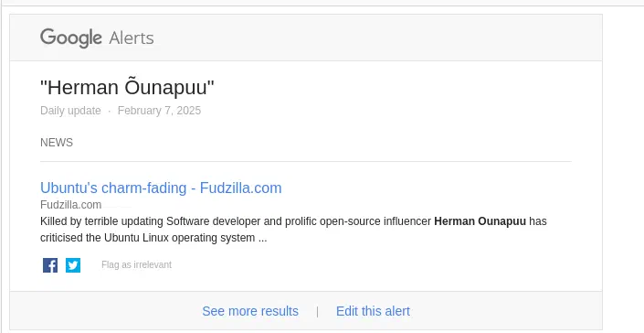Click the "Killed by terrible updating" snippet text
Image resolution: width=644 pixels, height=333 pixels.
[x=102, y=221]
